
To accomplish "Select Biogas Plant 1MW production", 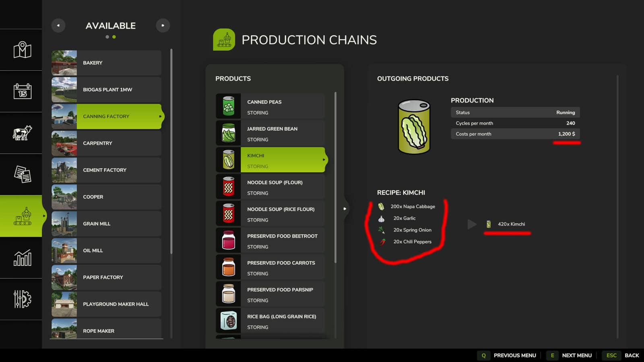I will (107, 90).
